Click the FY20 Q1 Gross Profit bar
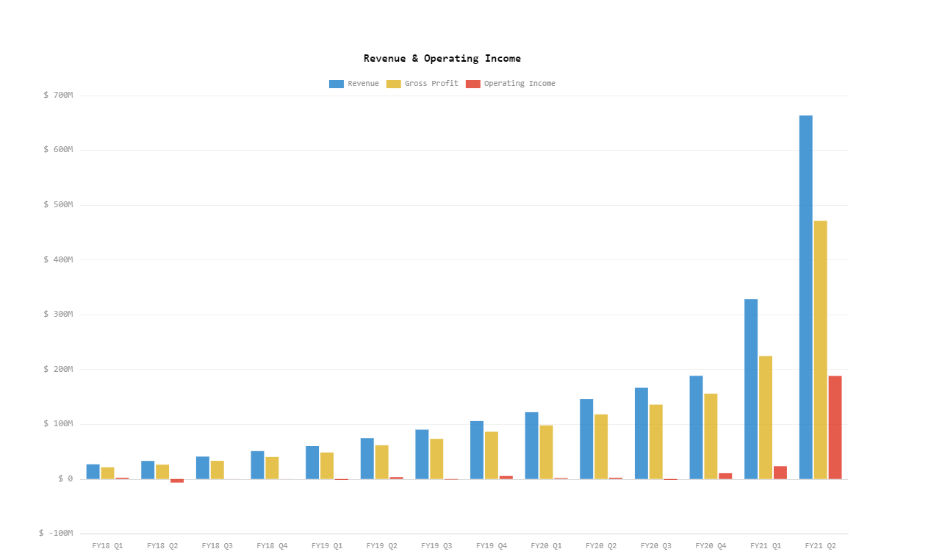942x560 pixels. coord(547,452)
